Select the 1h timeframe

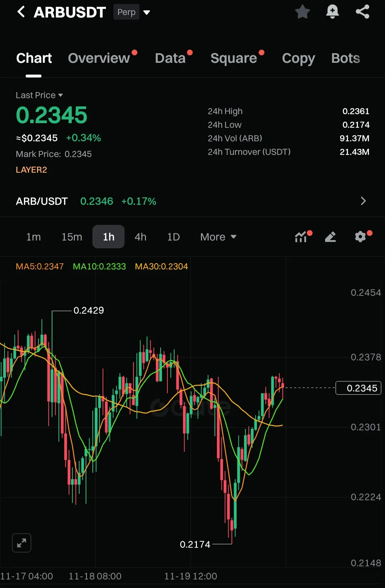pyautogui.click(x=108, y=237)
